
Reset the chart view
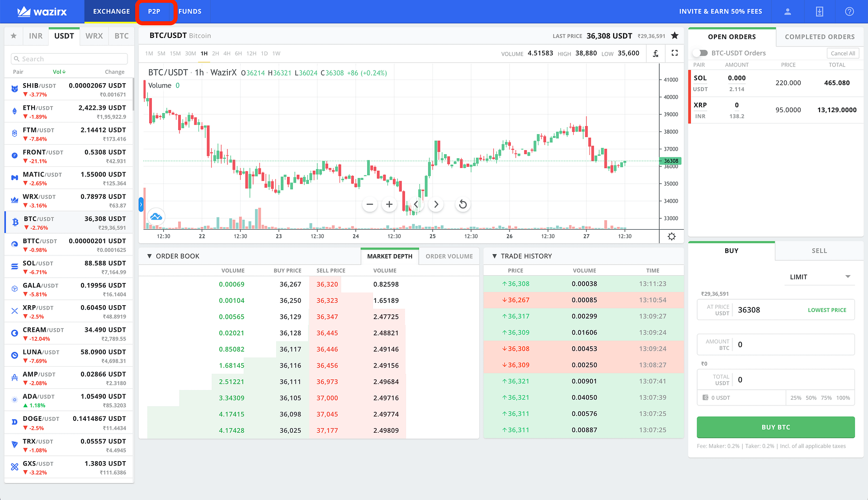pos(462,204)
